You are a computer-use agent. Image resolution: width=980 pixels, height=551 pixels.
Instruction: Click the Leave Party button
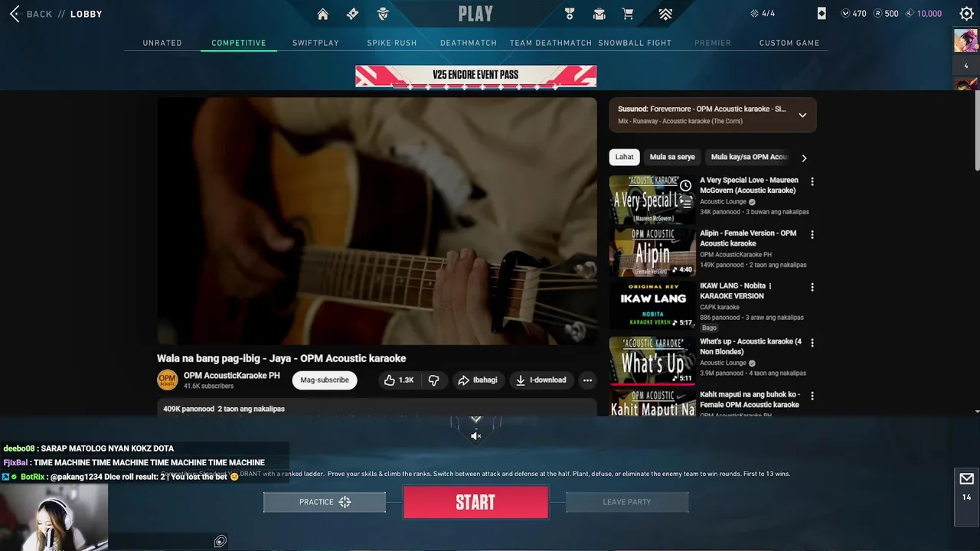[x=627, y=502]
